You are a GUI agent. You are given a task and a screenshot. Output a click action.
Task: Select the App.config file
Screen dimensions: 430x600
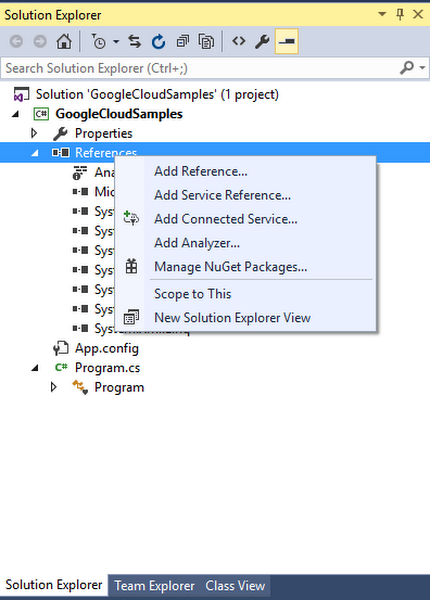107,348
